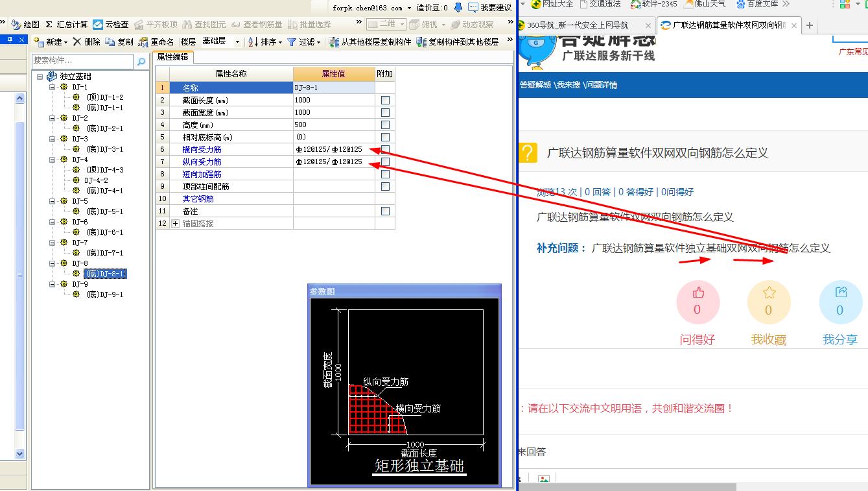This screenshot has height=491, width=868.
Task: Toggle 附加 checkbox for 截面宽度 row
Action: click(385, 112)
